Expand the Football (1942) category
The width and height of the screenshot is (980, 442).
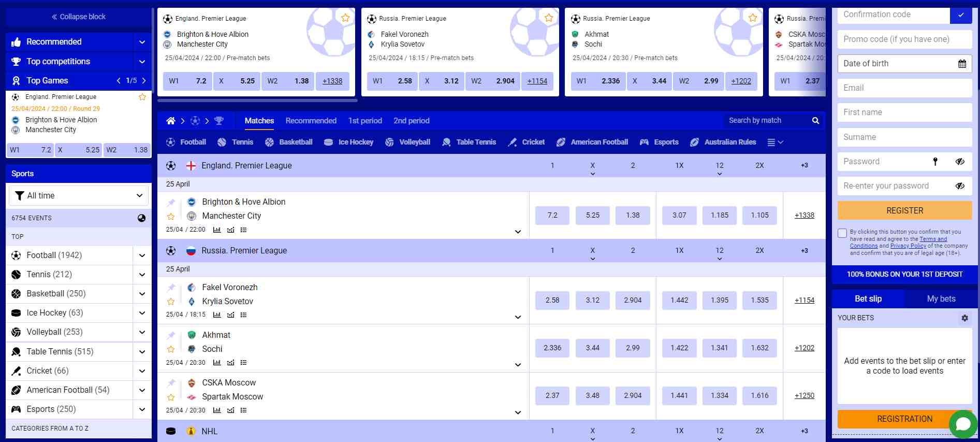(x=142, y=255)
